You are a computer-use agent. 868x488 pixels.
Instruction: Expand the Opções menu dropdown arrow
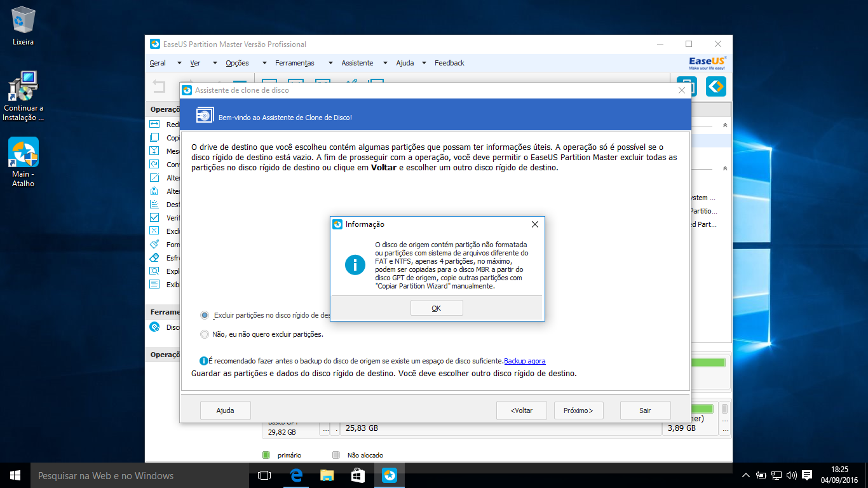264,63
